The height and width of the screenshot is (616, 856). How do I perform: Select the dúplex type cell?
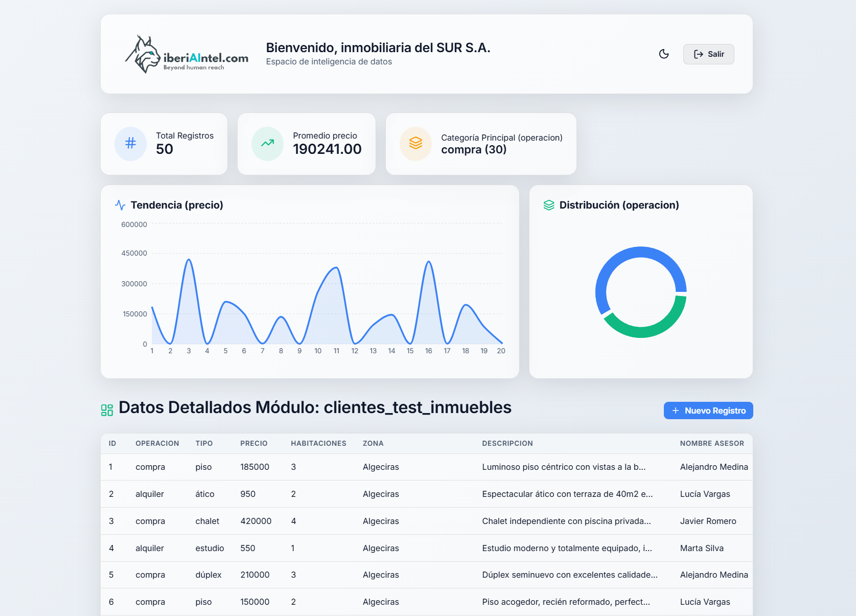(x=209, y=575)
